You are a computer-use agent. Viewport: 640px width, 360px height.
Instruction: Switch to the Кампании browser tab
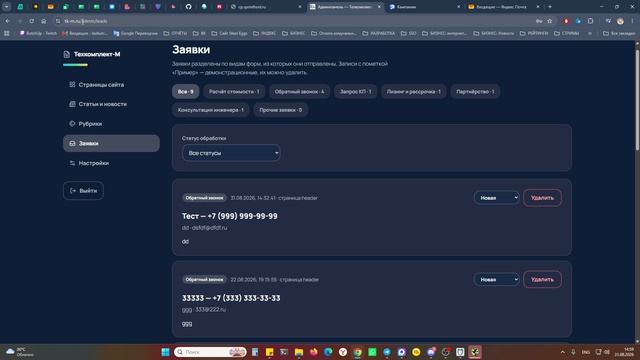click(x=424, y=7)
